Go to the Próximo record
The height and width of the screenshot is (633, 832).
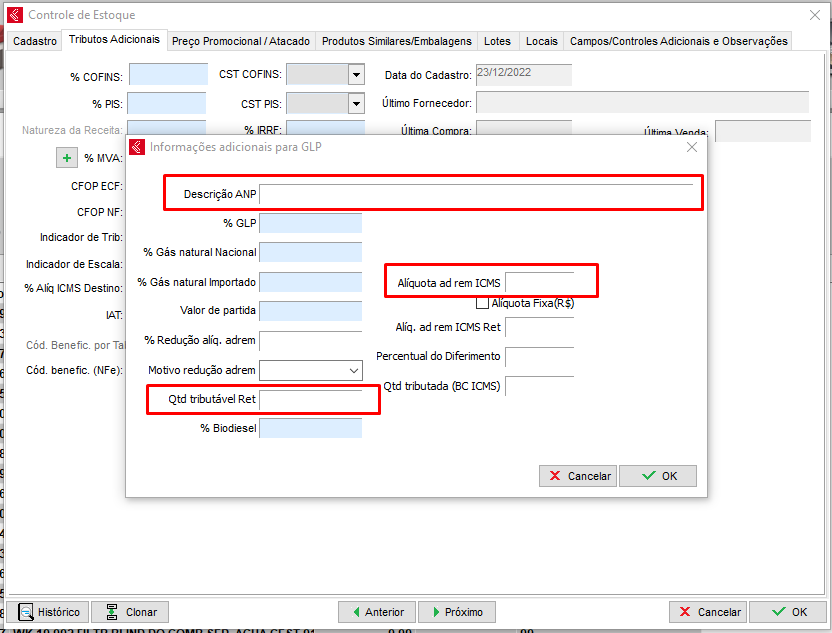tap(456, 612)
